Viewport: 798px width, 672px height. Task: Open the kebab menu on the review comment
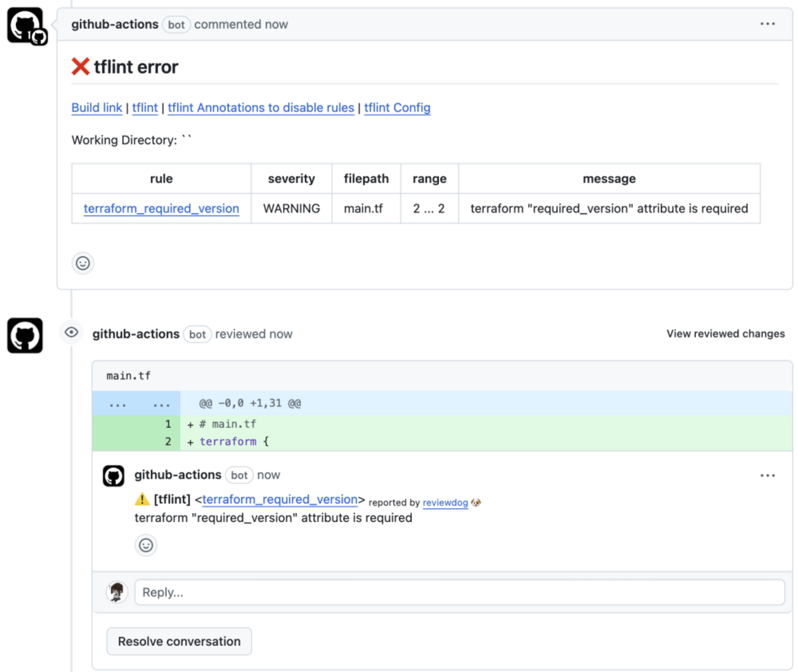[768, 474]
